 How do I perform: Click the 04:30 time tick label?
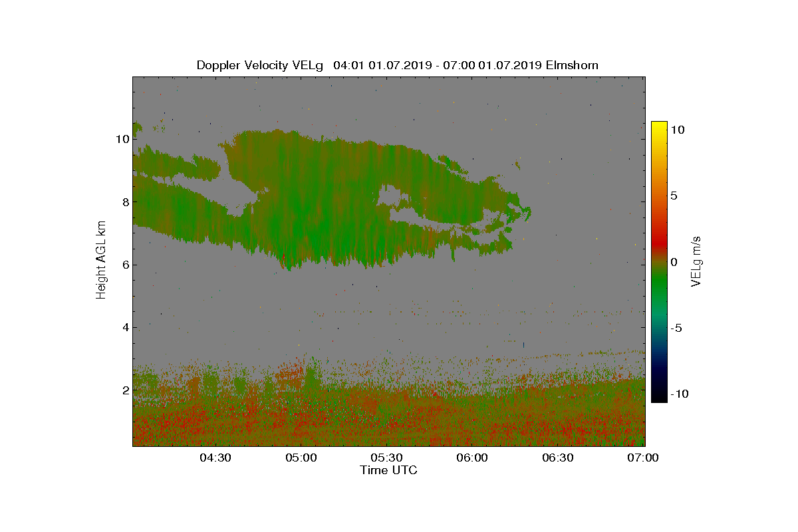click(x=215, y=458)
